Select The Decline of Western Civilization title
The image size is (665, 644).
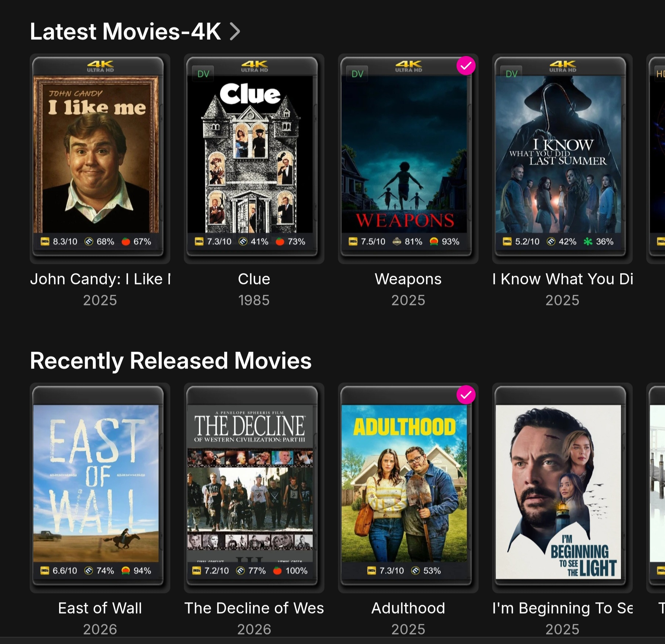pos(254,608)
